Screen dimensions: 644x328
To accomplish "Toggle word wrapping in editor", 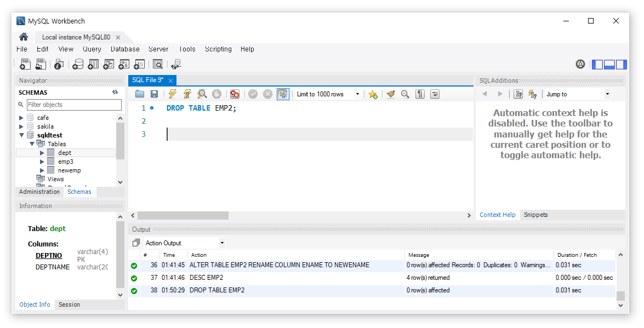I will click(435, 94).
